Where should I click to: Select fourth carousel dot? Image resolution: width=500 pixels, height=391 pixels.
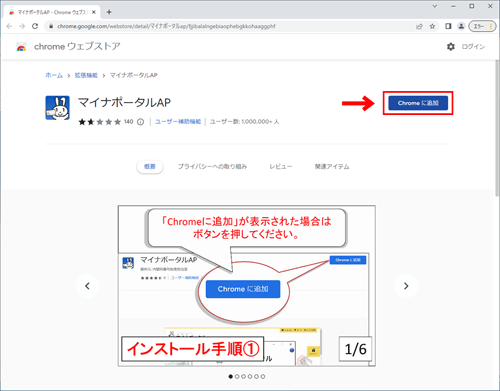[250, 377]
